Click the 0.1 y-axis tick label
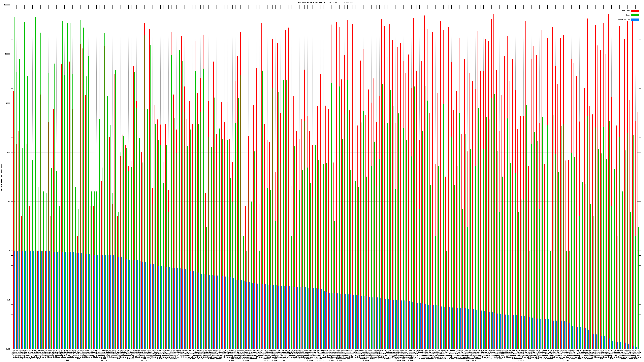644x362 pixels. [x=9, y=300]
